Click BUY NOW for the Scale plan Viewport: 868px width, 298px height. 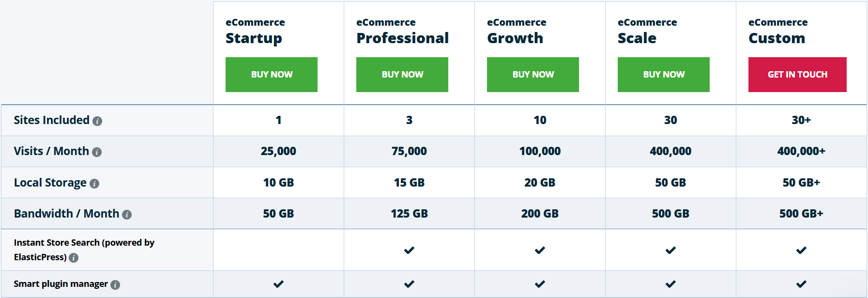tap(663, 74)
